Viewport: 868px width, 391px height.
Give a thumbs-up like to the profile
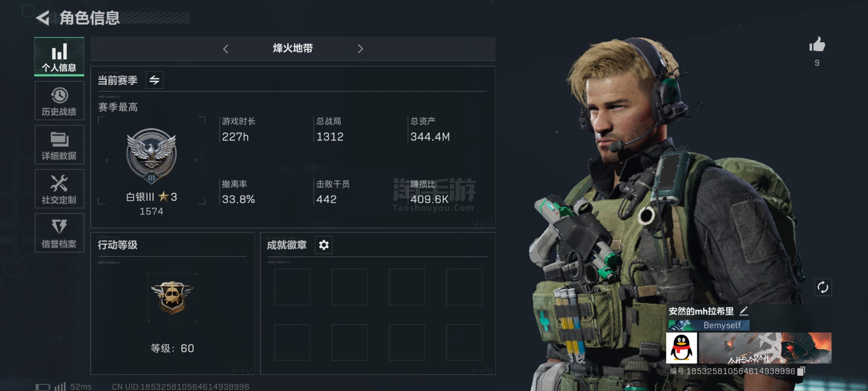817,45
